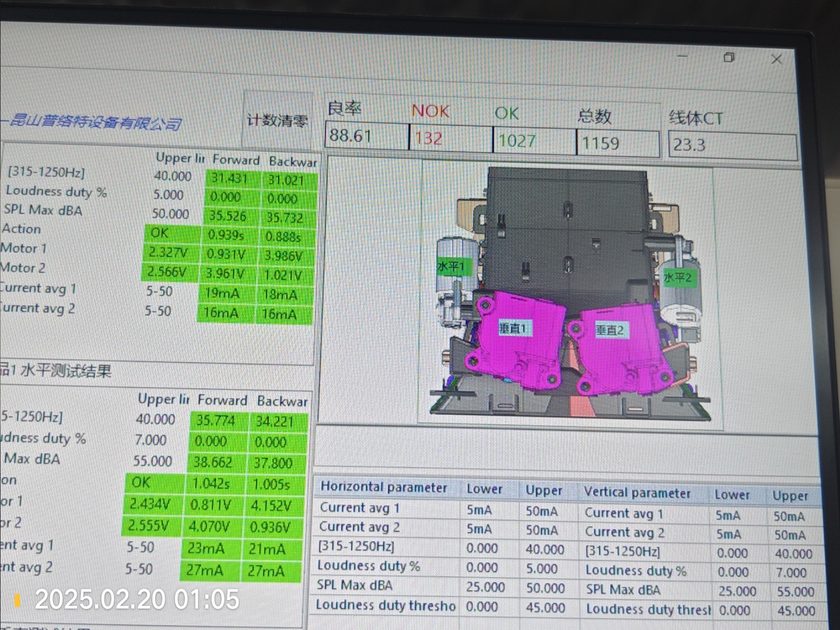Click the Vertical parameter column header
The image size is (840, 630).
(x=637, y=493)
